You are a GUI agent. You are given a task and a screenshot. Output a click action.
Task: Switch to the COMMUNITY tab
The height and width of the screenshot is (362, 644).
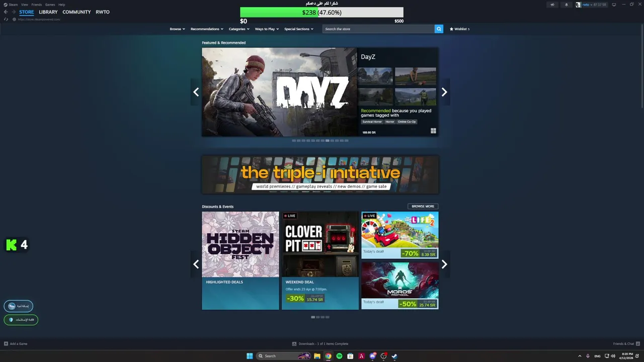[x=76, y=12]
